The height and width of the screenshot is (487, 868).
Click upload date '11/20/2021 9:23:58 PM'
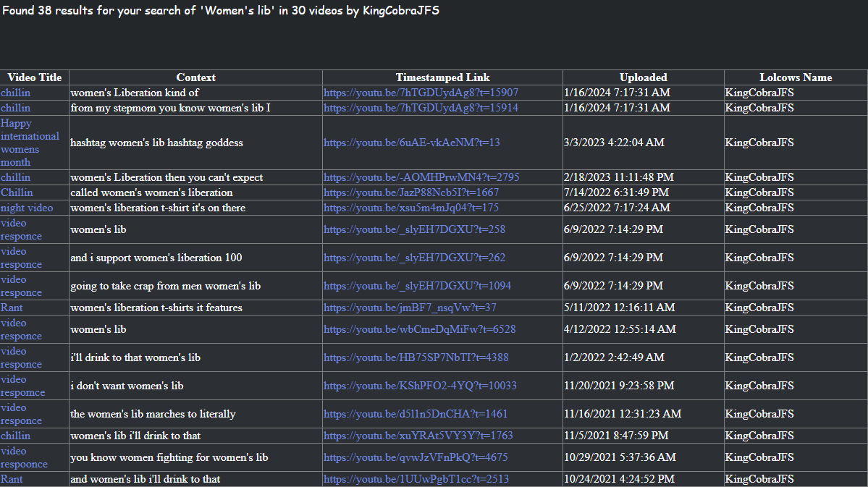[x=619, y=385]
